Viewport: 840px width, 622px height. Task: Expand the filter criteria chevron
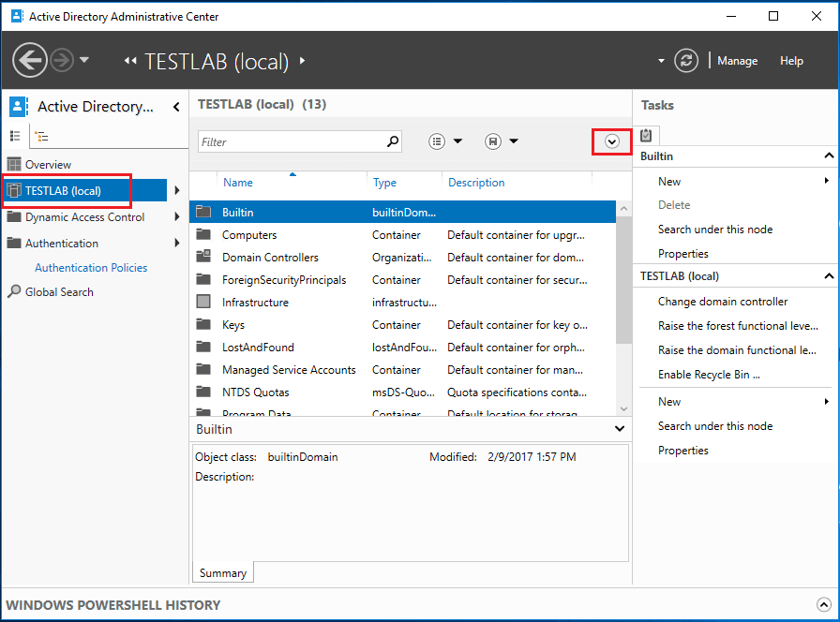tap(612, 141)
